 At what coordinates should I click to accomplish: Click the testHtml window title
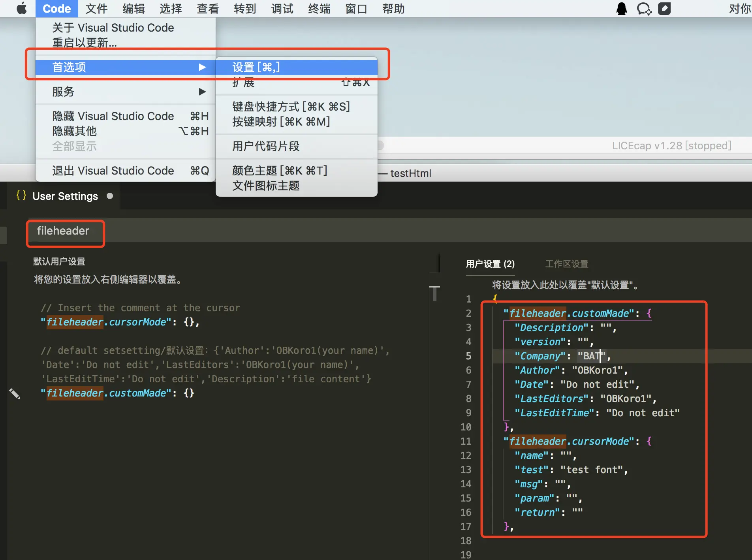[x=411, y=173]
